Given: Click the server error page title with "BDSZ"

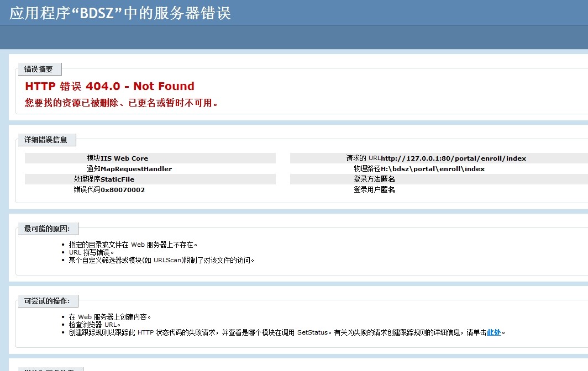Looking at the screenshot, I should pyautogui.click(x=120, y=13).
